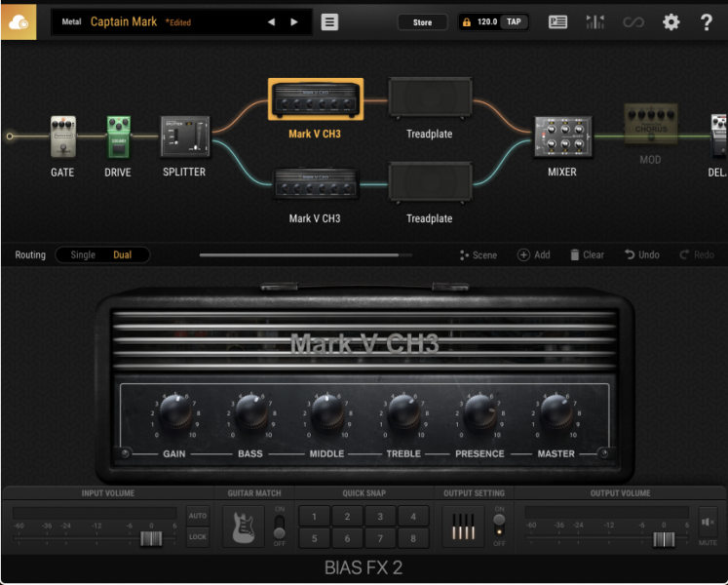Switch routing to Single

83,254
